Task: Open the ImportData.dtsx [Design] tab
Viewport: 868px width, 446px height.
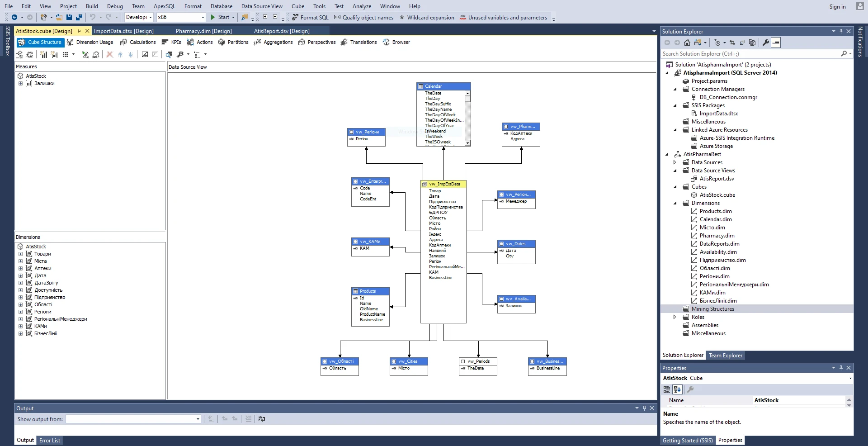Action: click(124, 31)
